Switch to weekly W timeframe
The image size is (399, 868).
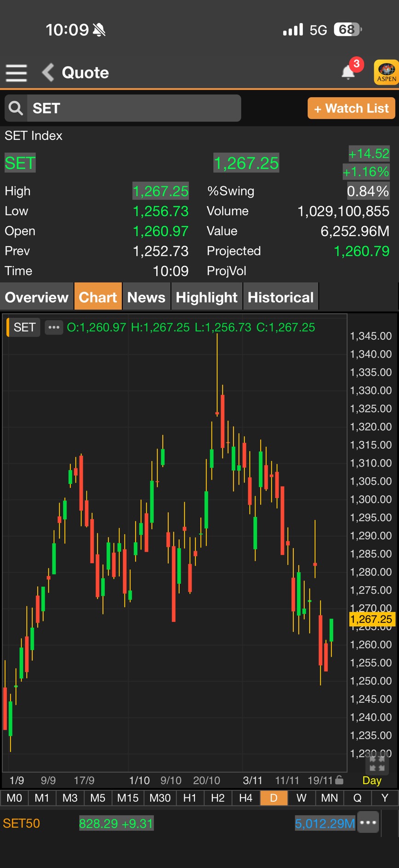pos(301,798)
